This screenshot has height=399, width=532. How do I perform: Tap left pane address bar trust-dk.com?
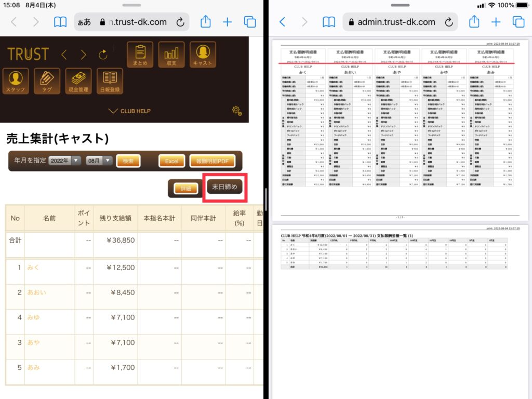point(131,22)
